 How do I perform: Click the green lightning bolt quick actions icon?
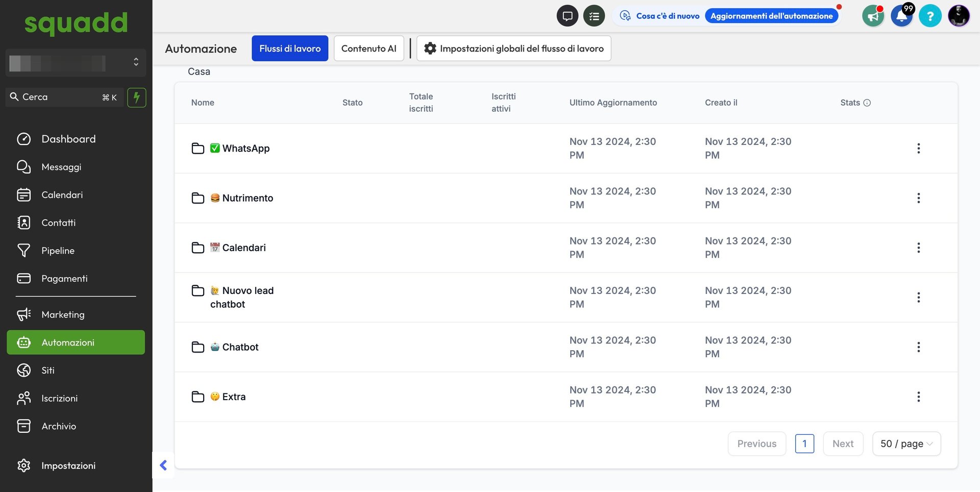[x=136, y=97]
